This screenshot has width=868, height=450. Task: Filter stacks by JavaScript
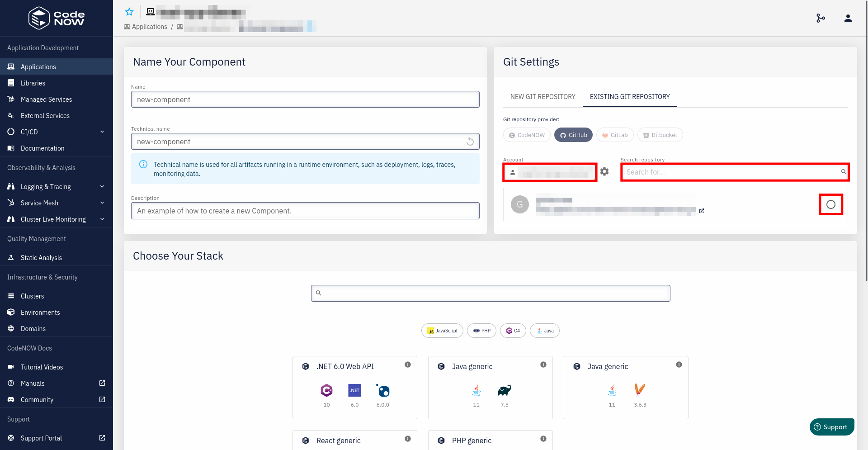coord(442,331)
